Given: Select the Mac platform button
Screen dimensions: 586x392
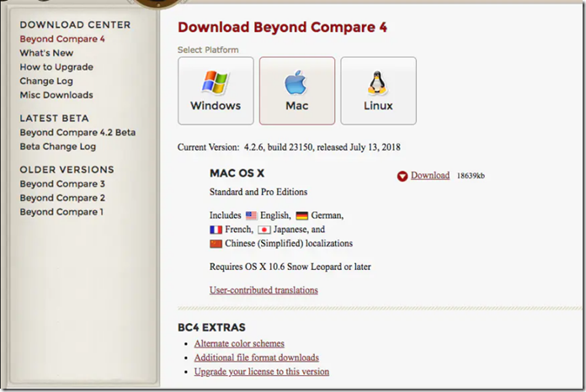Looking at the screenshot, I should 297,91.
